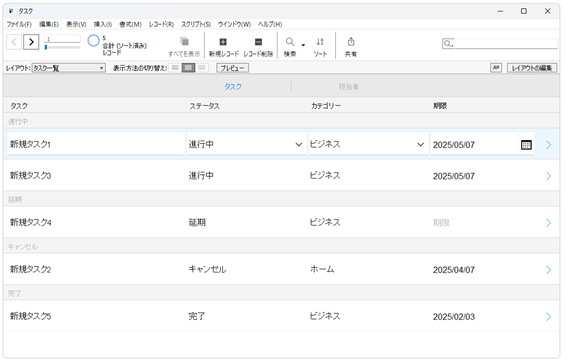Open calendar picker for 新規タスク1 date
This screenshot has width=567, height=362.
point(526,145)
